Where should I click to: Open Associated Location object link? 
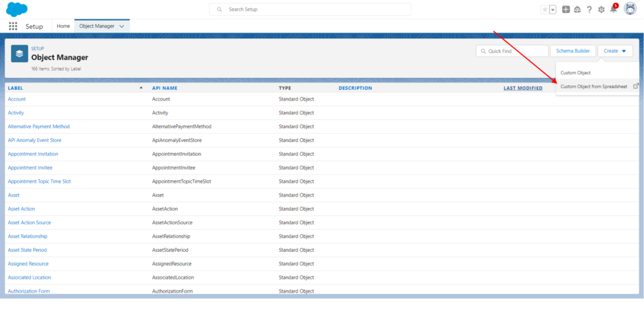pos(30,277)
